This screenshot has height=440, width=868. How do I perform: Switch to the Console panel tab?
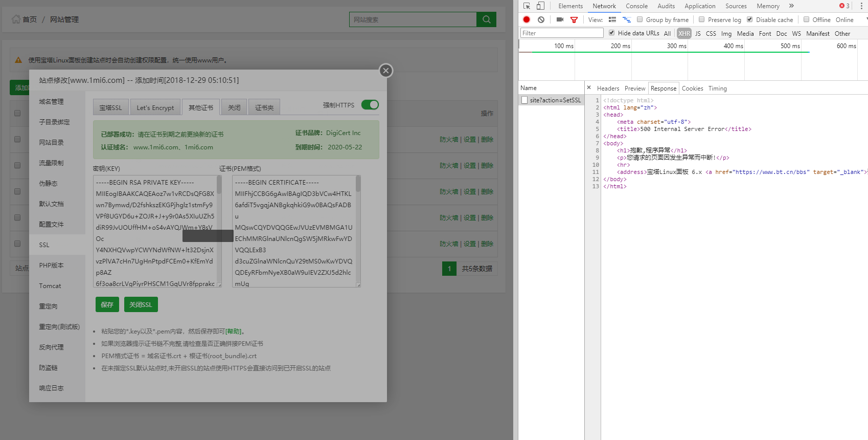coord(636,6)
